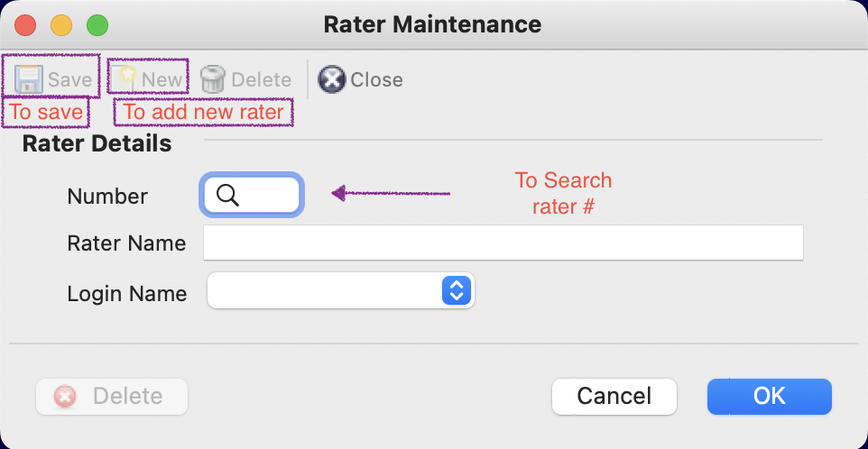Click the red X icon on bottom Delete button
868x449 pixels.
pos(65,397)
